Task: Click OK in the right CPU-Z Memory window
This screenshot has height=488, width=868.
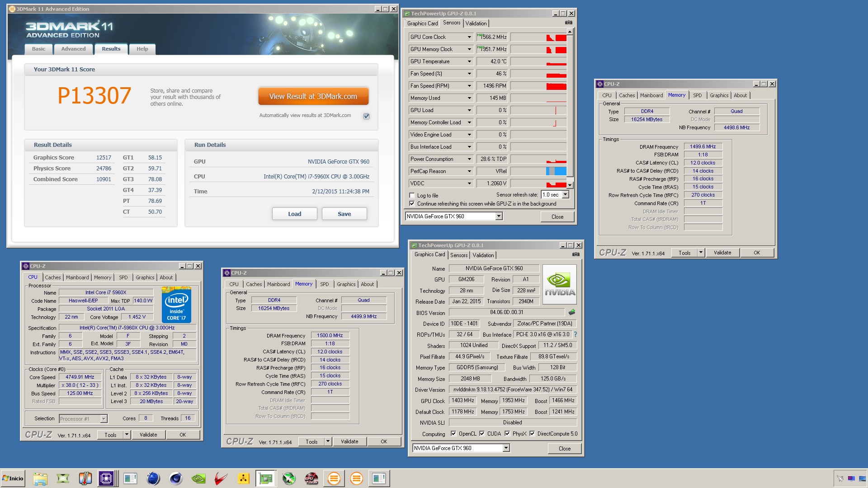Action: 757,253
